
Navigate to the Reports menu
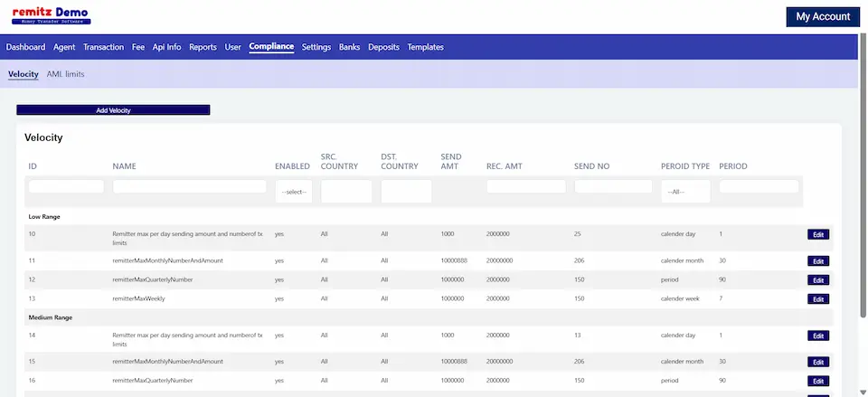click(203, 47)
